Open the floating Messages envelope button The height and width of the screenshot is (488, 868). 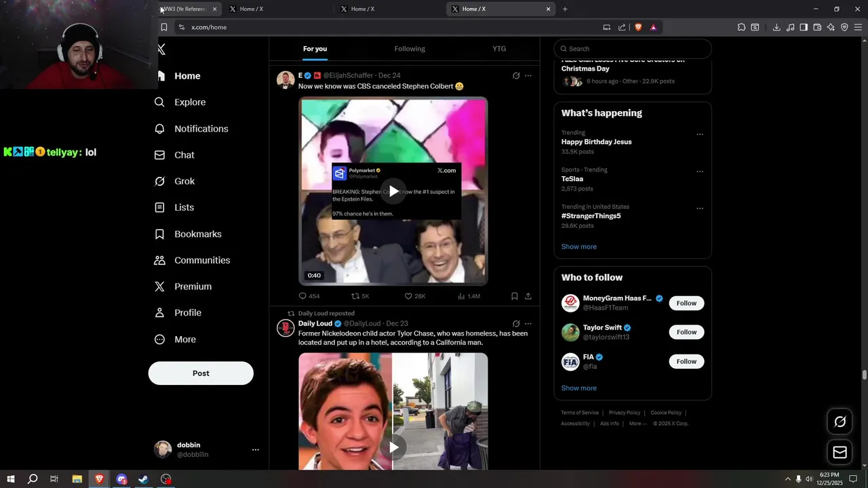point(840,452)
